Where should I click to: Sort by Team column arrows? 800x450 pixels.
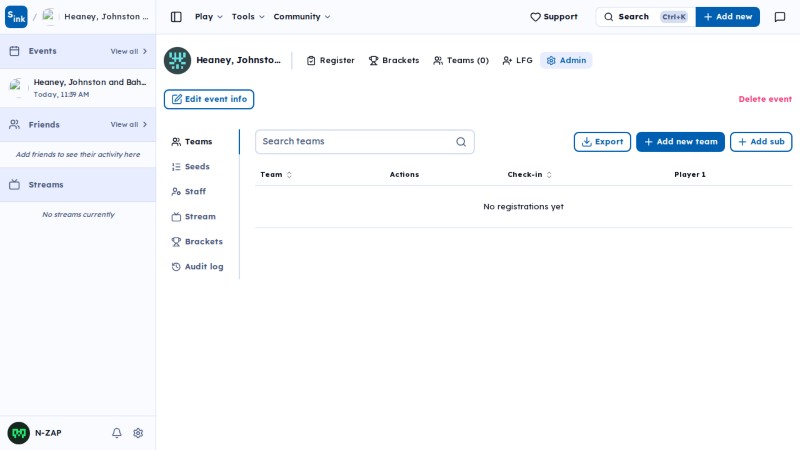pos(289,174)
